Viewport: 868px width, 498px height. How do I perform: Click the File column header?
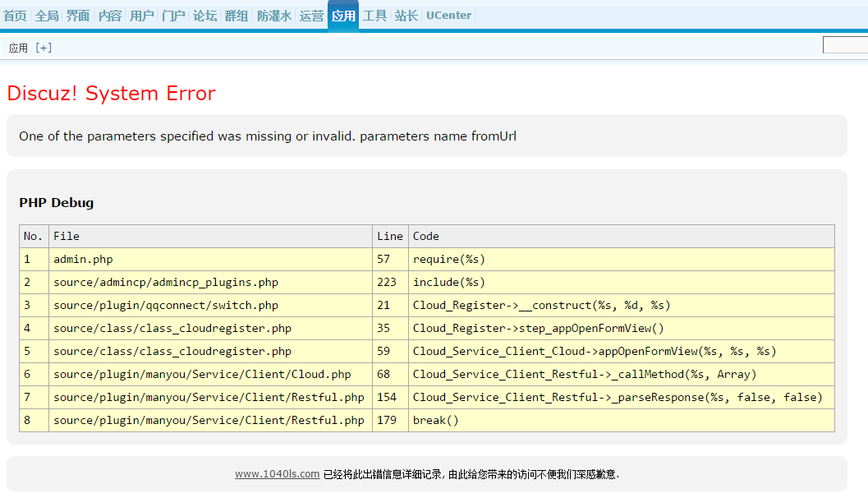point(210,236)
